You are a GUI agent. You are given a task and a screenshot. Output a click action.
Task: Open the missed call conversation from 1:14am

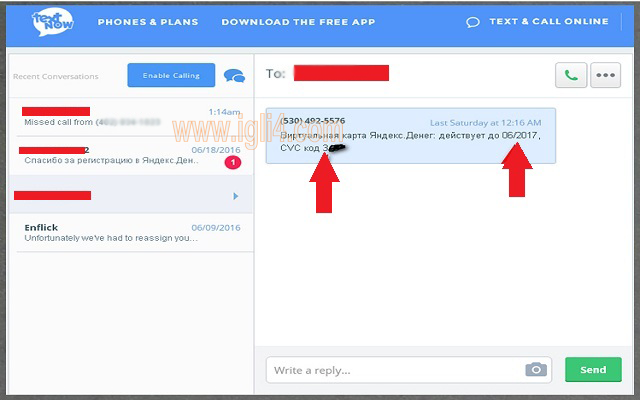tap(131, 117)
